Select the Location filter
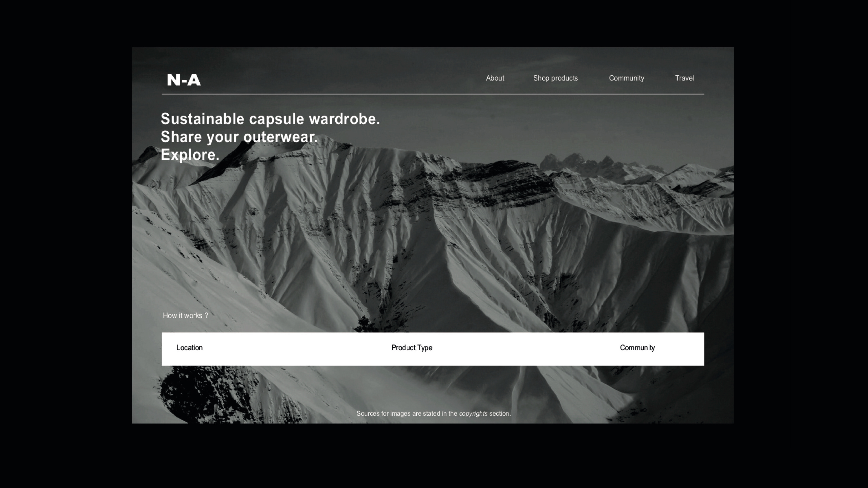 pos(189,348)
